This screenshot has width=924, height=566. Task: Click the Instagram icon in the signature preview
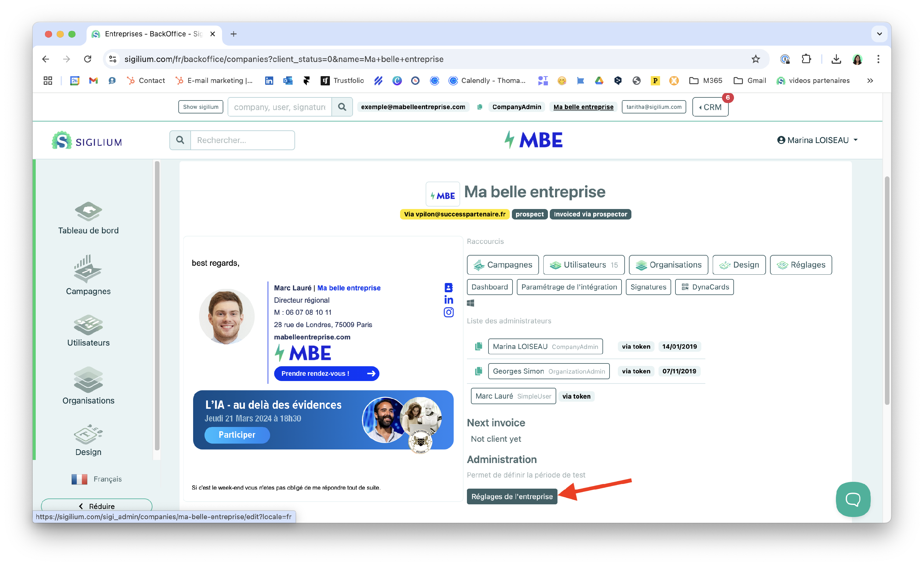coord(448,312)
